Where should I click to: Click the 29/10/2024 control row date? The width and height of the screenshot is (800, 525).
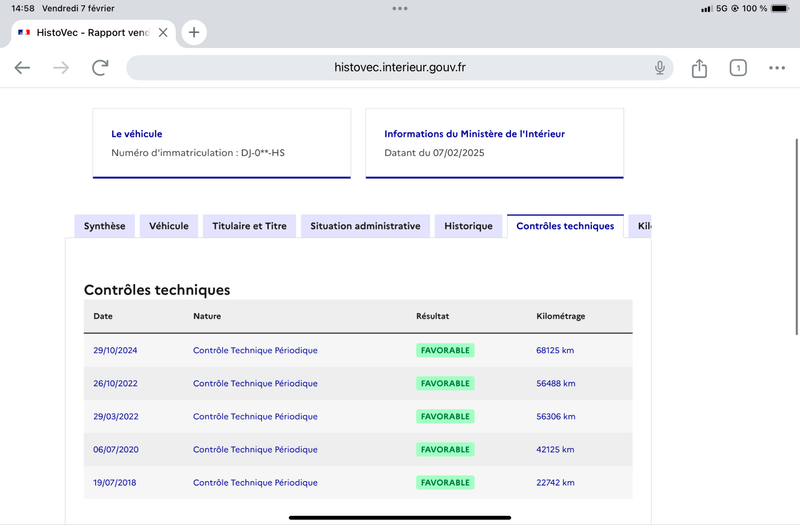(115, 351)
